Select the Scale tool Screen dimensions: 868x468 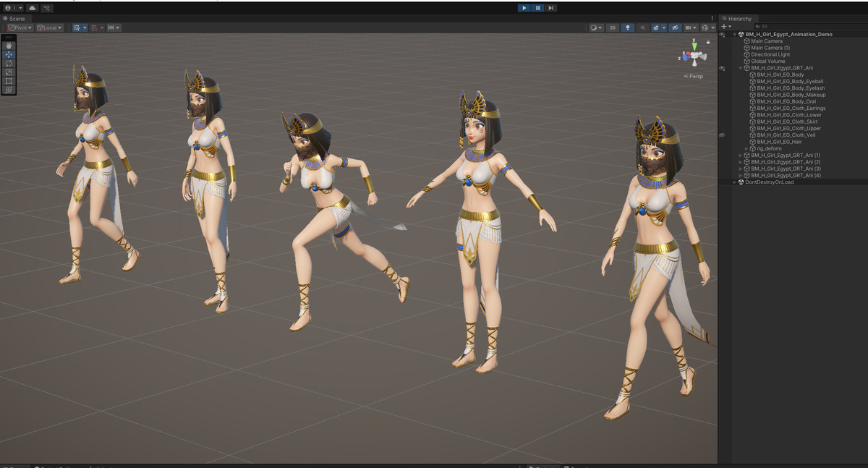point(8,72)
